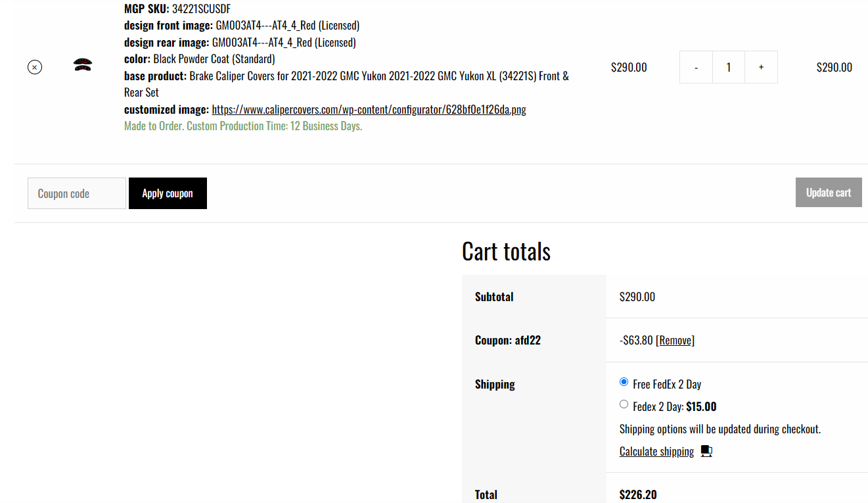Open the customized image PNG link
868x503 pixels.
(x=369, y=109)
